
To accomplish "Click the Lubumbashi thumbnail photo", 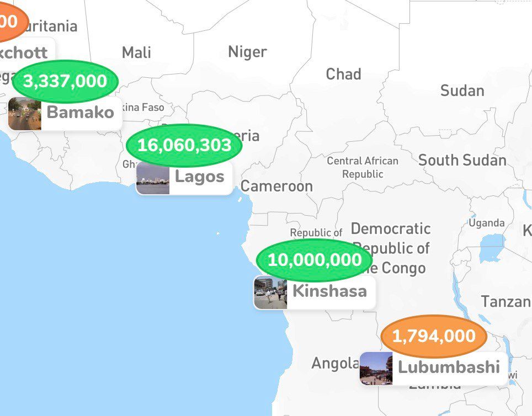I will 376,369.
